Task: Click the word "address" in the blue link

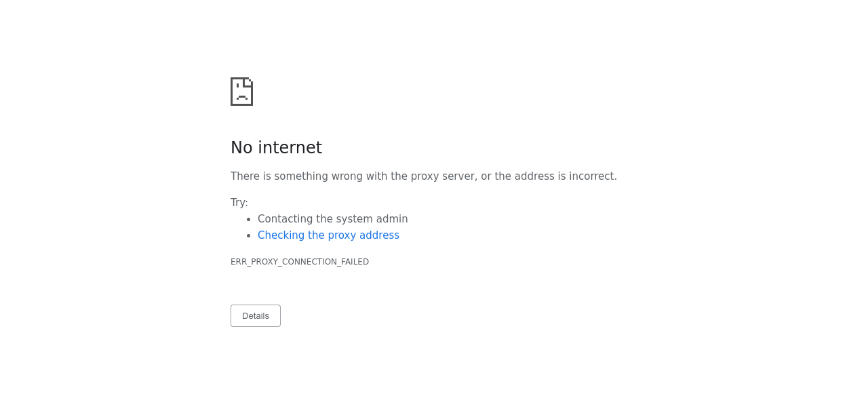Action: click(379, 235)
